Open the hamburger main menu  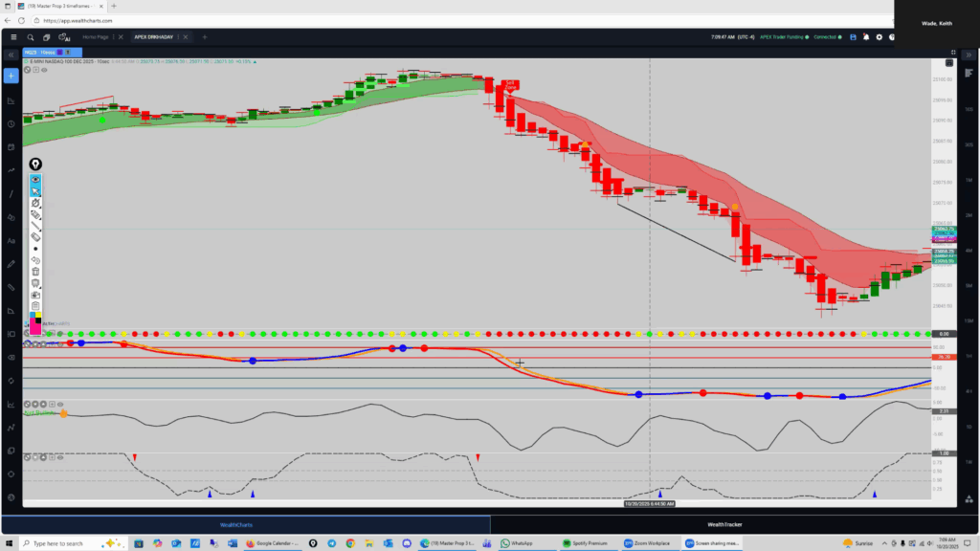13,36
